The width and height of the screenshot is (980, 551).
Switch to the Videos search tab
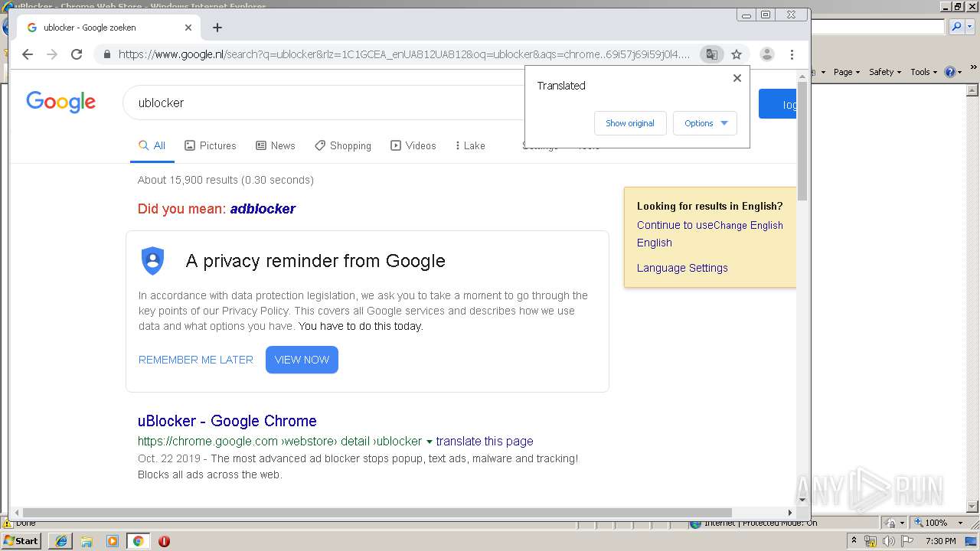pyautogui.click(x=413, y=145)
